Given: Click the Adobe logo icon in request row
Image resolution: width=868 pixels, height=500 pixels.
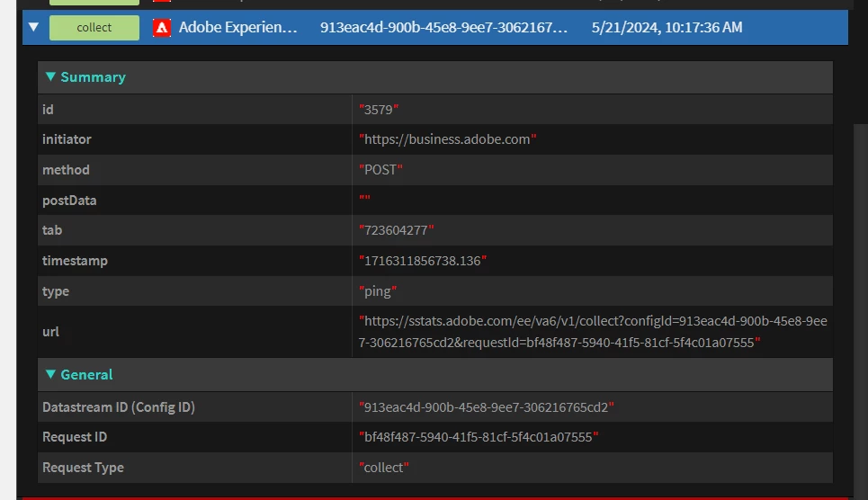Looking at the screenshot, I should click(162, 28).
